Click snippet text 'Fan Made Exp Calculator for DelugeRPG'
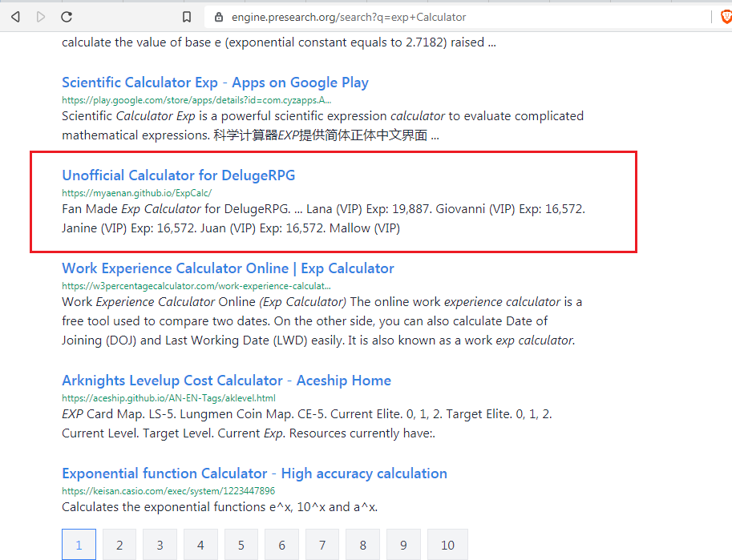This screenshot has width=732, height=560. 176,209
